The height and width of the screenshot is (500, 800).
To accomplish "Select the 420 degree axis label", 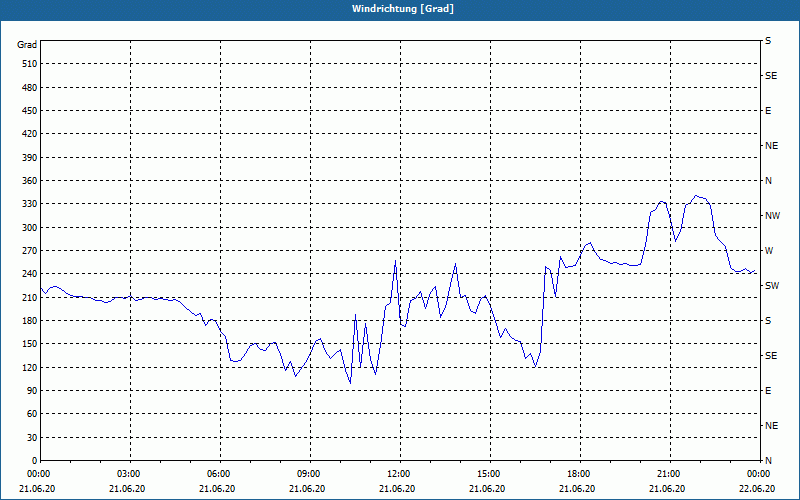I will (30, 134).
